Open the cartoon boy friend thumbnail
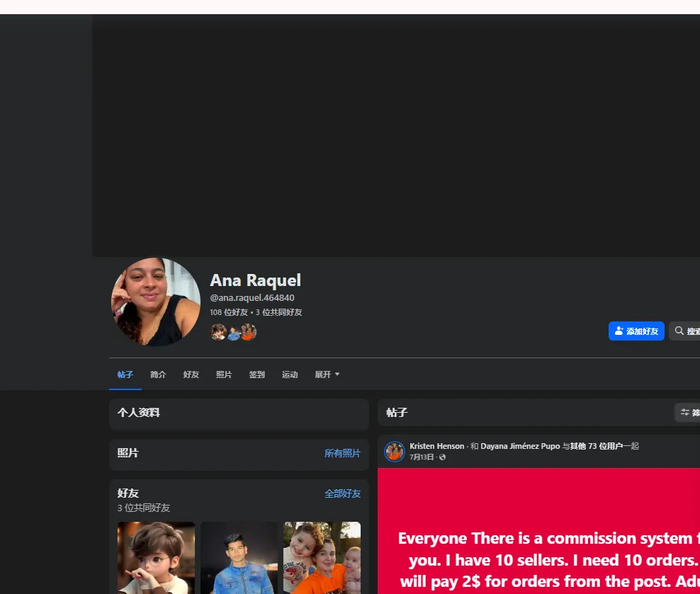This screenshot has width=700, height=594. tap(156, 558)
